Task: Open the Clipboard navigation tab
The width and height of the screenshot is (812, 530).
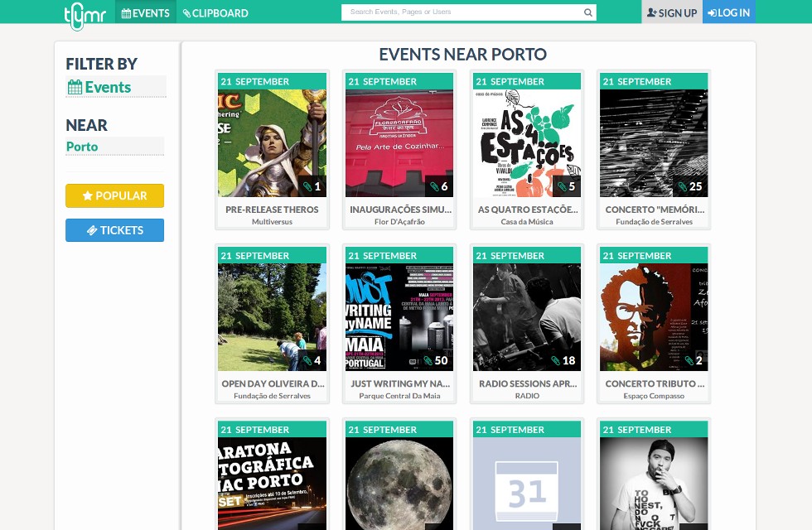Action: [215, 12]
